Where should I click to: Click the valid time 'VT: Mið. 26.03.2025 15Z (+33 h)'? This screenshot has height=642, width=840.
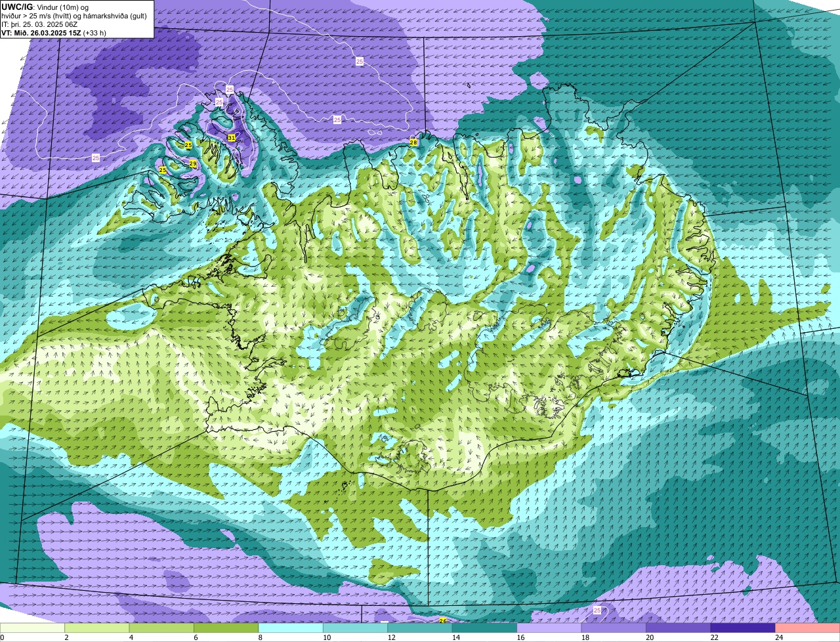click(54, 33)
